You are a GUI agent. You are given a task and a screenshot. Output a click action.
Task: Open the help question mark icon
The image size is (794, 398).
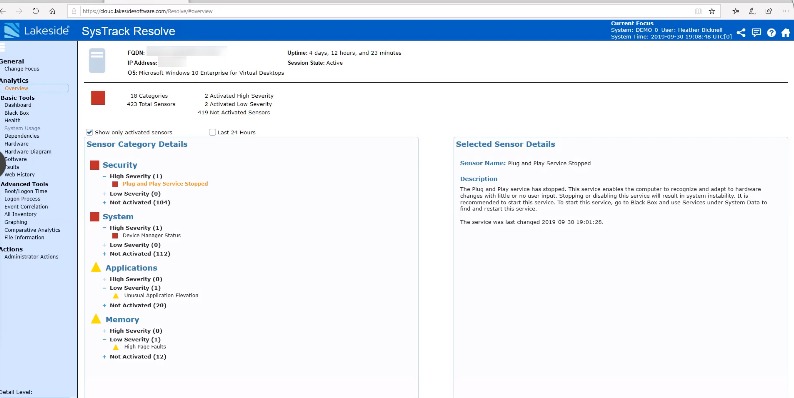click(771, 33)
